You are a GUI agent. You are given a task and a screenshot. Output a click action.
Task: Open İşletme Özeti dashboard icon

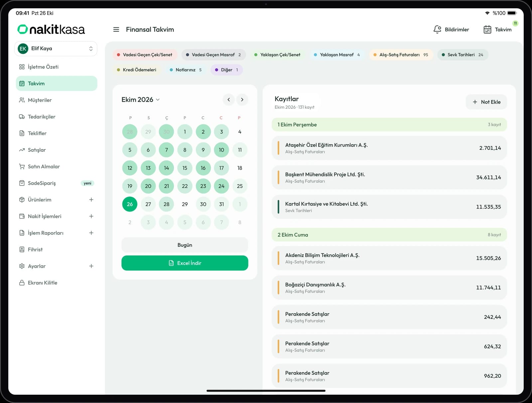coord(22,67)
